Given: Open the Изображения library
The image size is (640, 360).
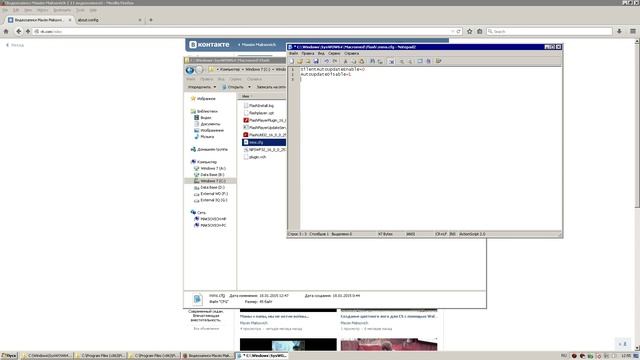Looking at the screenshot, I should (x=209, y=131).
